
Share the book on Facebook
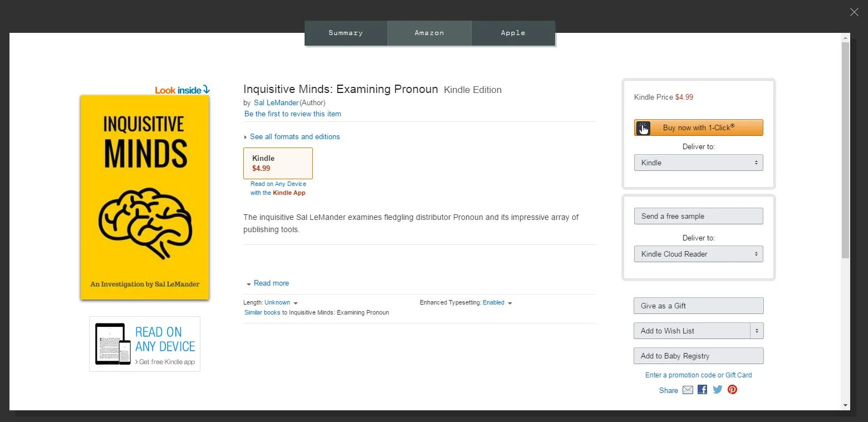703,390
